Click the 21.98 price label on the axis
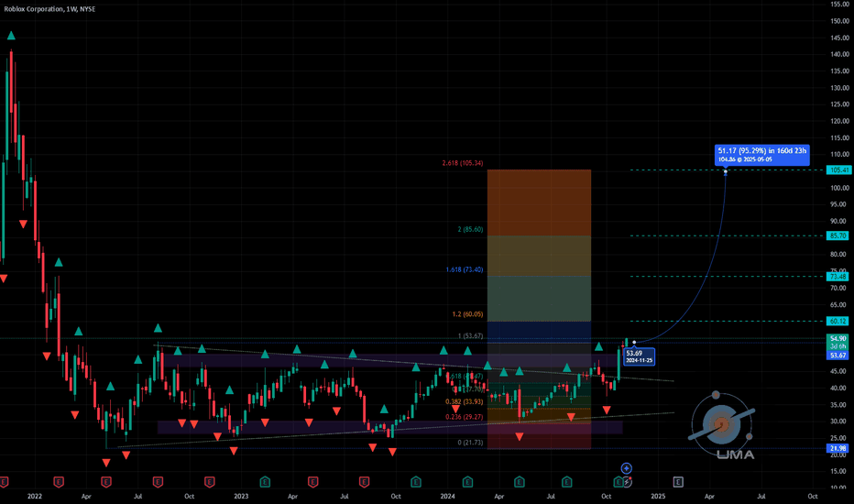The height and width of the screenshot is (504, 854). pyautogui.click(x=838, y=448)
